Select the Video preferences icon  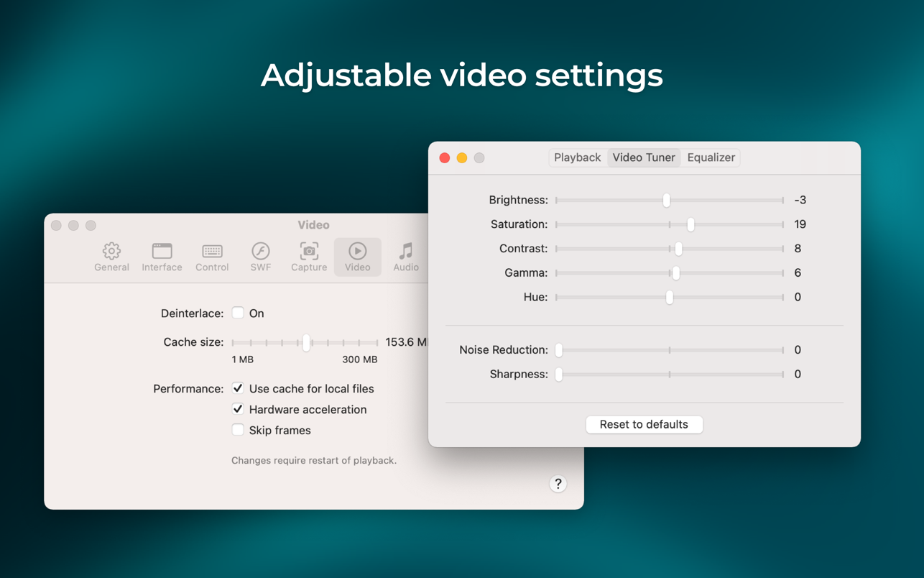click(x=357, y=257)
